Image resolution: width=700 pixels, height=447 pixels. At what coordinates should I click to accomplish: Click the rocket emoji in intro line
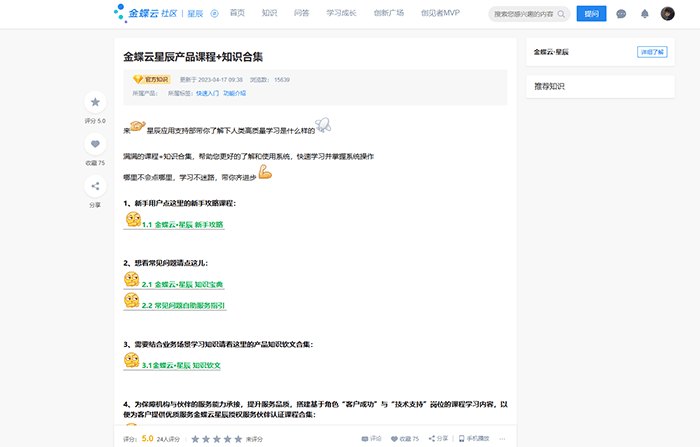pos(323,125)
